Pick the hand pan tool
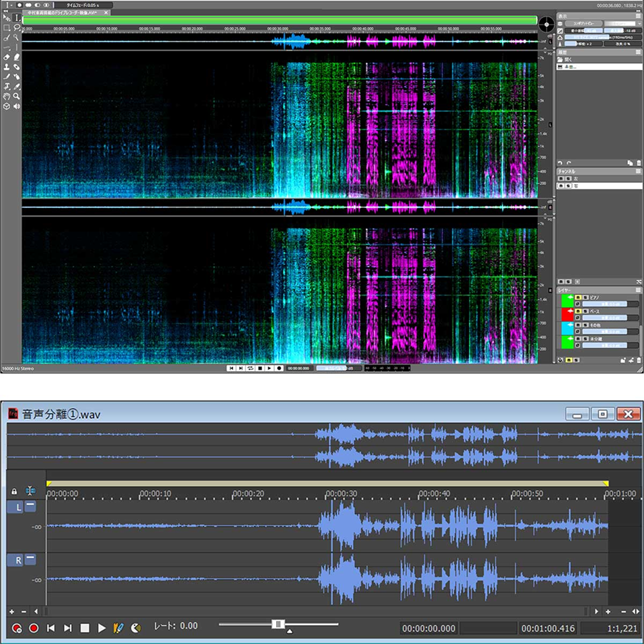This screenshot has width=644, height=644. point(6,96)
